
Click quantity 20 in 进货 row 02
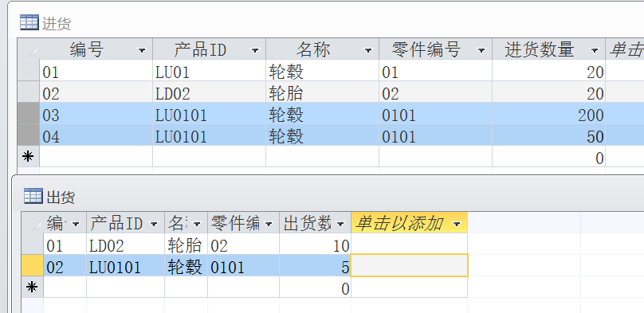(548, 92)
